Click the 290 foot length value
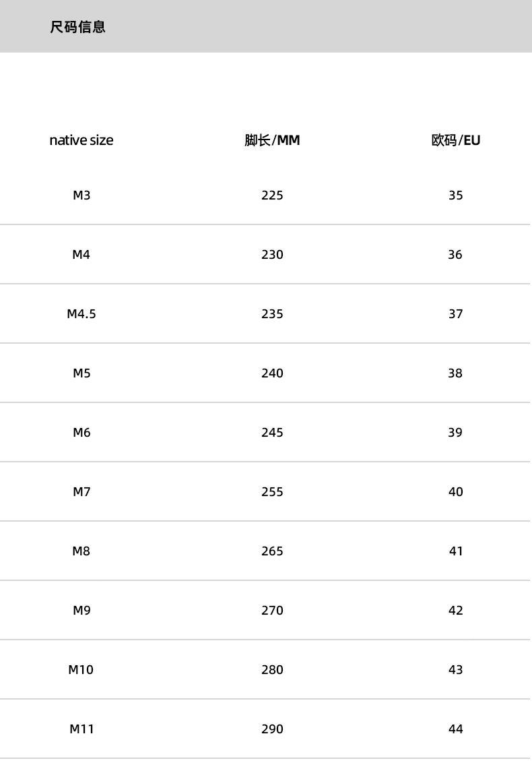Viewport: 532px width, 769px height. pos(272,729)
